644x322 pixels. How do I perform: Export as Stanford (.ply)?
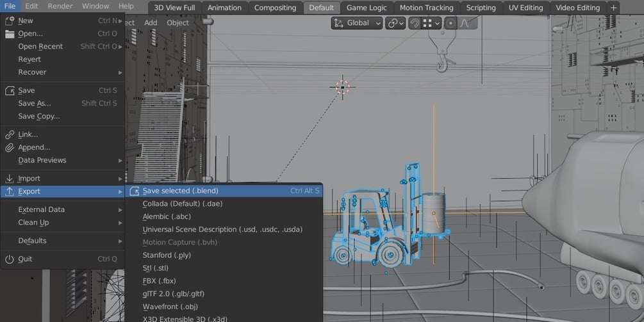(x=224, y=255)
